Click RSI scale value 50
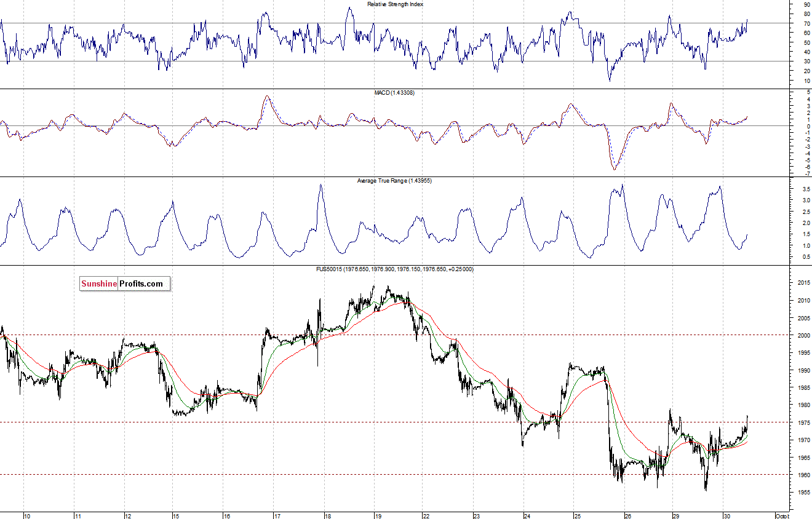This screenshot has height=519, width=812. coord(806,42)
